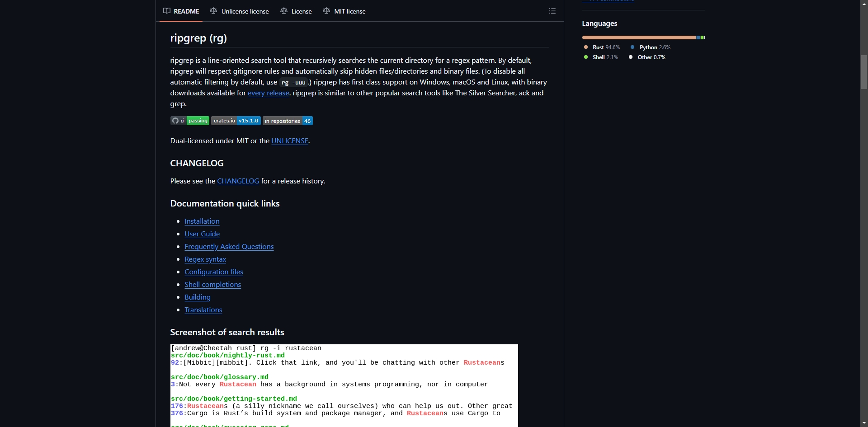Open the UNLICENSE link
Image resolution: width=868 pixels, height=427 pixels.
coord(290,141)
